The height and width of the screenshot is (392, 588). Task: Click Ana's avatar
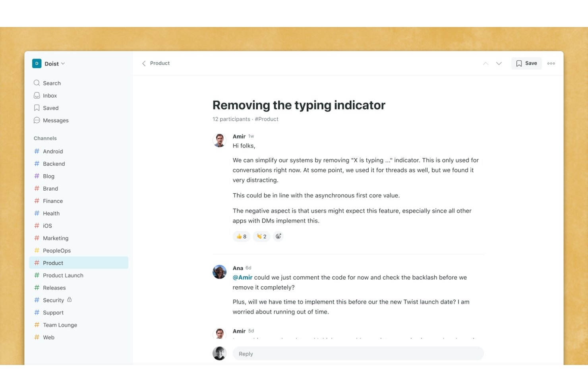219,272
